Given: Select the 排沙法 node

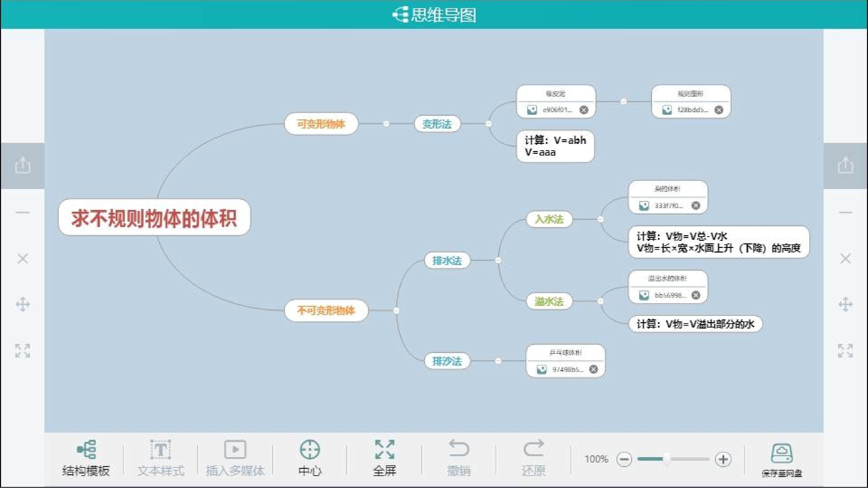Looking at the screenshot, I should [x=447, y=361].
